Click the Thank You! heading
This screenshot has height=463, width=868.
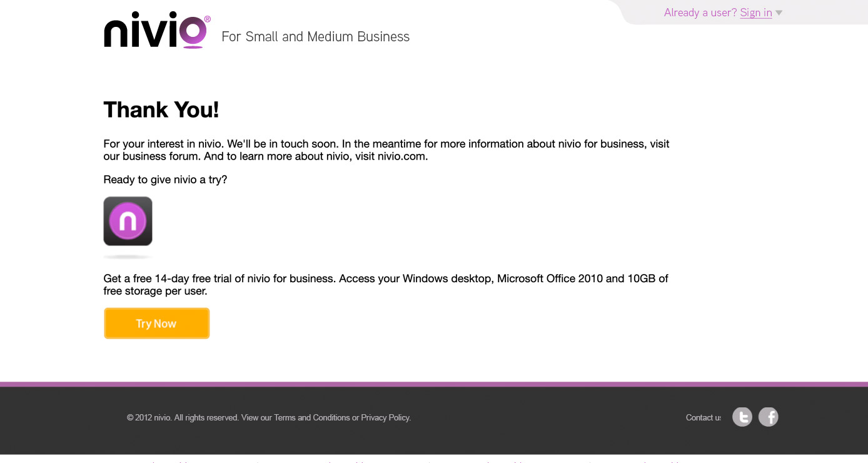pyautogui.click(x=161, y=109)
